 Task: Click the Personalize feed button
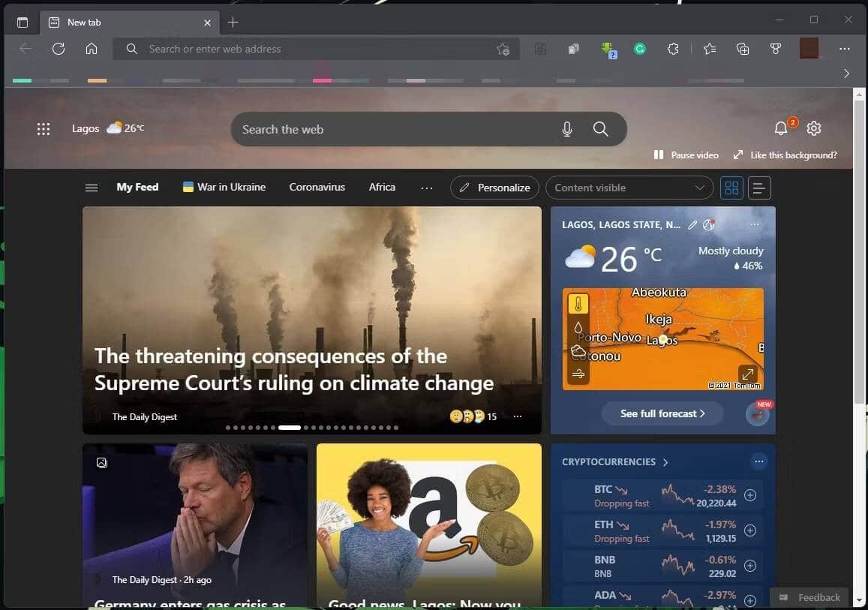point(494,188)
